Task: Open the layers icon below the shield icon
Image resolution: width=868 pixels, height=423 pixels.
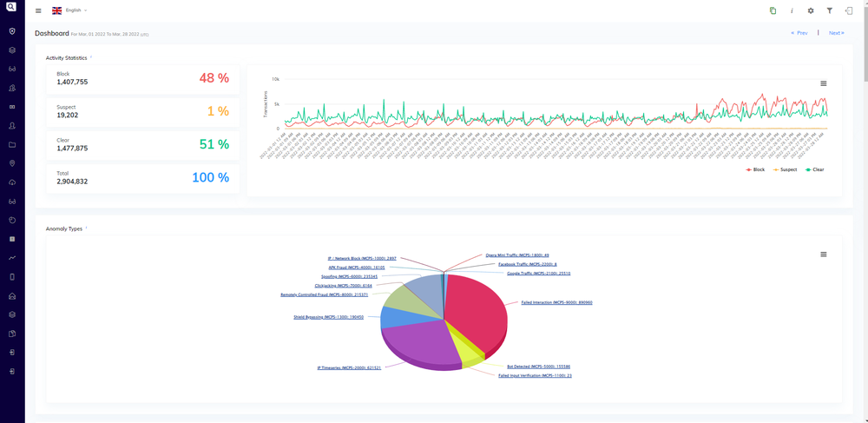Action: coord(12,50)
